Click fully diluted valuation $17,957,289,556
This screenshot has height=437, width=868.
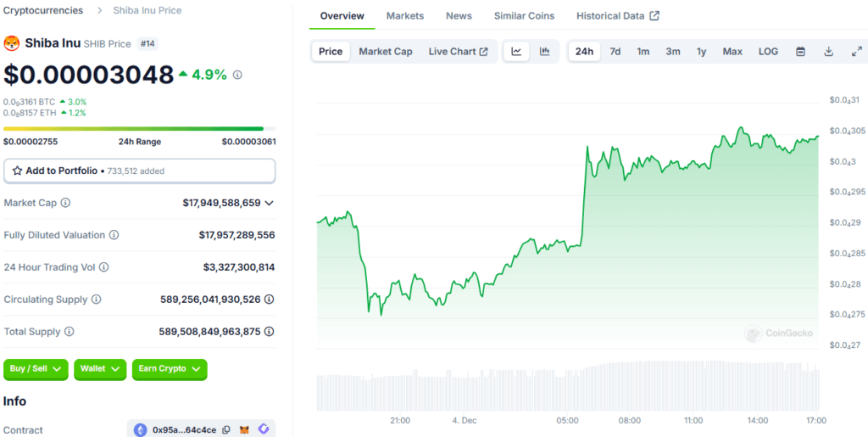pyautogui.click(x=237, y=235)
